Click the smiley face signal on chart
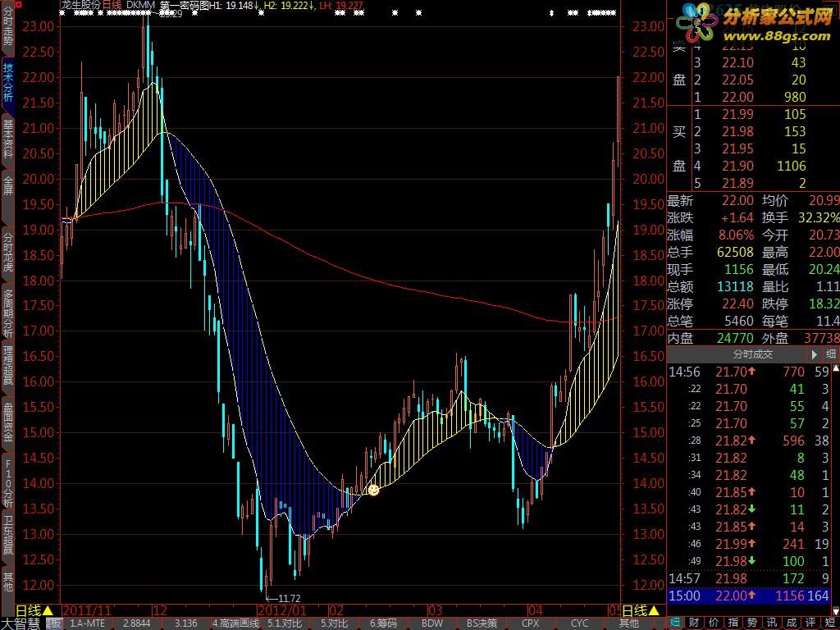This screenshot has height=630, width=840. [373, 490]
